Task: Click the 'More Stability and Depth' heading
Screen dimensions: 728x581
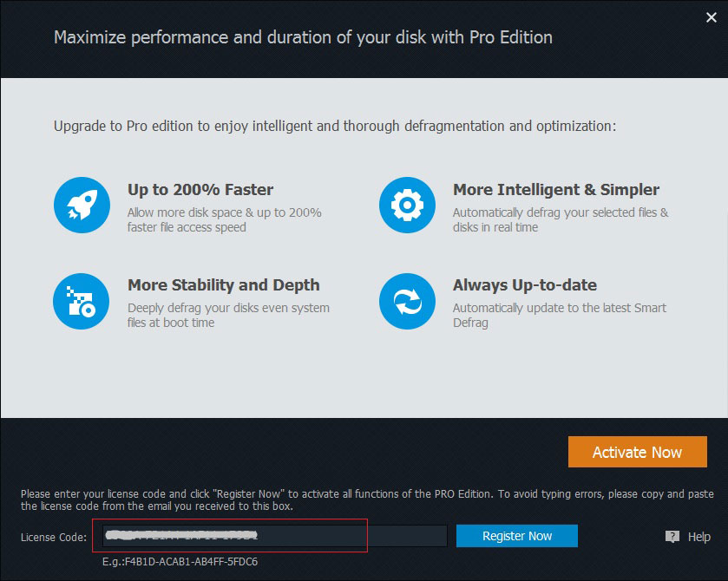Action: (x=223, y=285)
